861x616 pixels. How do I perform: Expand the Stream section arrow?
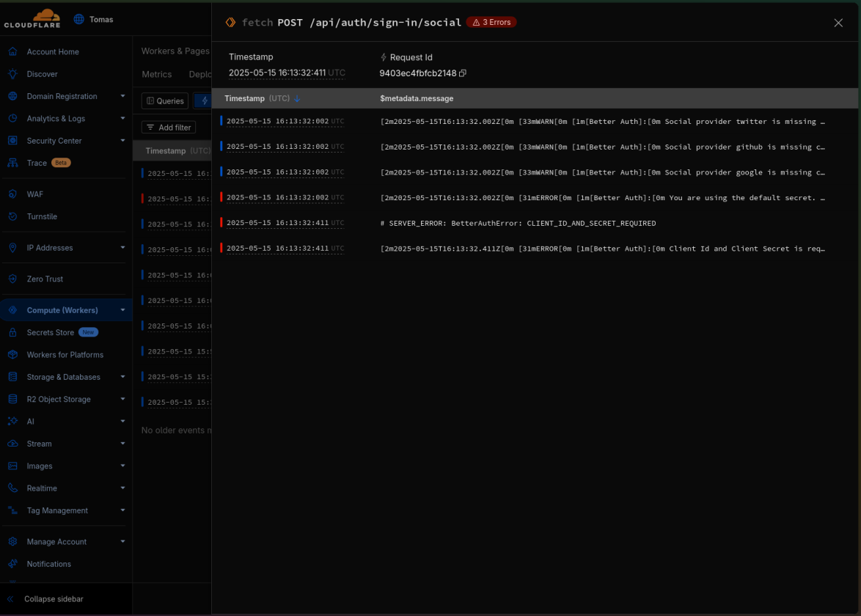(122, 444)
